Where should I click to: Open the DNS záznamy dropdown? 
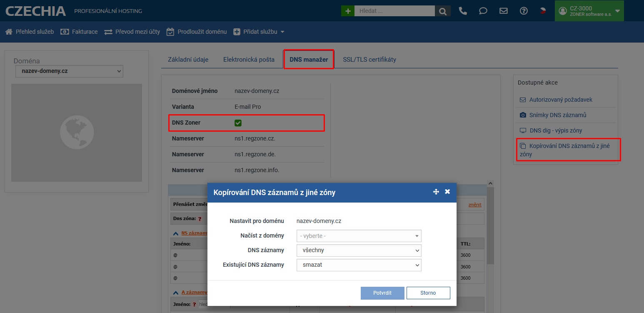click(x=359, y=250)
